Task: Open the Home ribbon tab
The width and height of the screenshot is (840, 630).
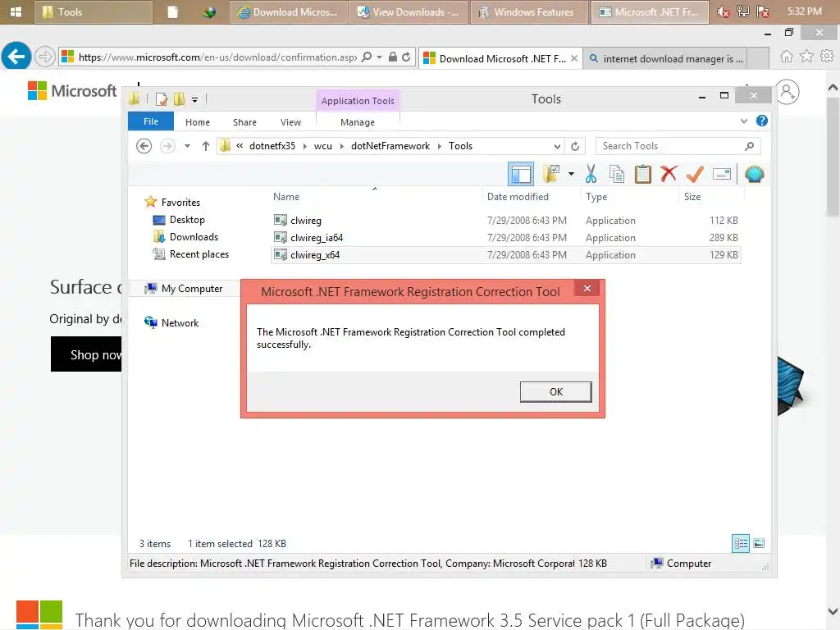Action: (x=198, y=122)
